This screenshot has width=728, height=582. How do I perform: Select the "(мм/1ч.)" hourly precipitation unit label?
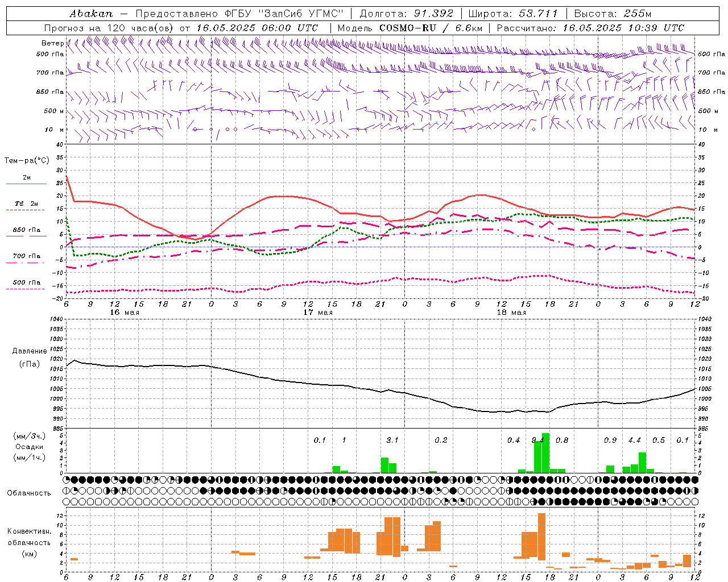coord(30,458)
